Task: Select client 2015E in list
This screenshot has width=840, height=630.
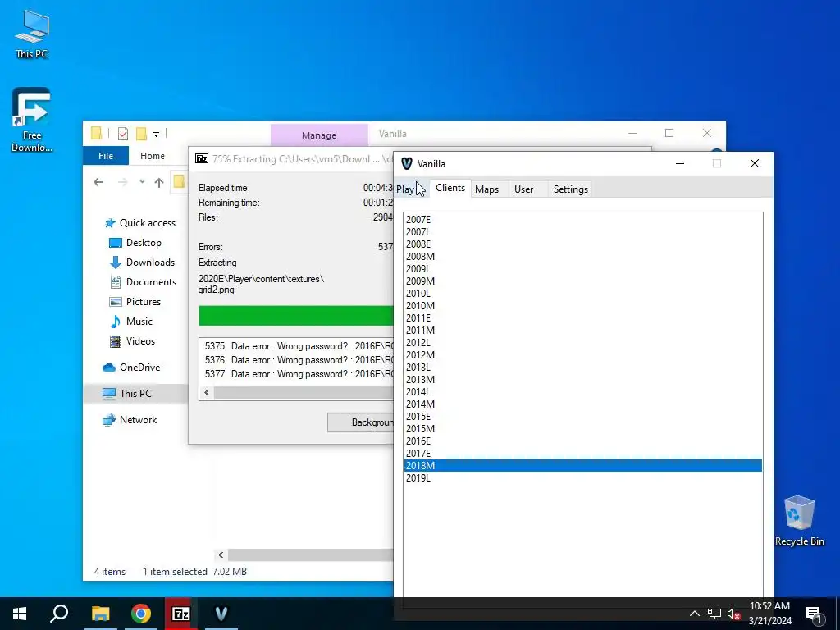Action: (x=583, y=417)
